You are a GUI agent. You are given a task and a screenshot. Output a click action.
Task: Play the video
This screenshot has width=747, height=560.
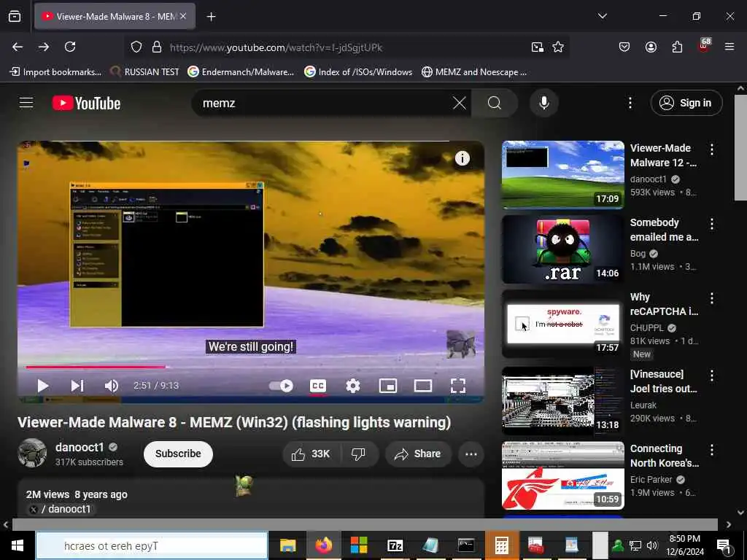coord(43,386)
